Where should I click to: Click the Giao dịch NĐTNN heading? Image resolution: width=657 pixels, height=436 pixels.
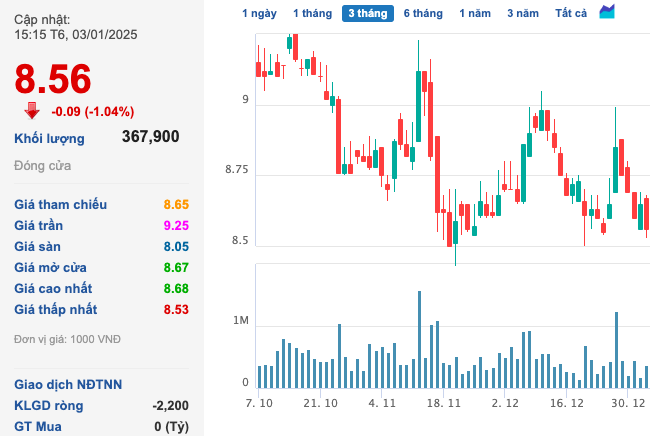[x=69, y=385]
